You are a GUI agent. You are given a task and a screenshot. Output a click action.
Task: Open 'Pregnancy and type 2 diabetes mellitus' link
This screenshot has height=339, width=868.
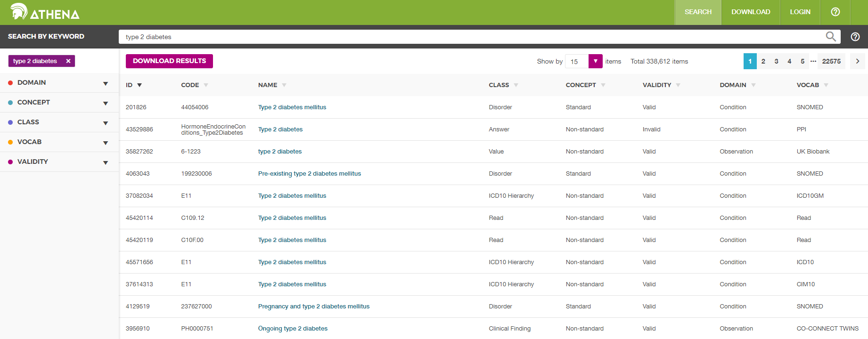tap(313, 307)
